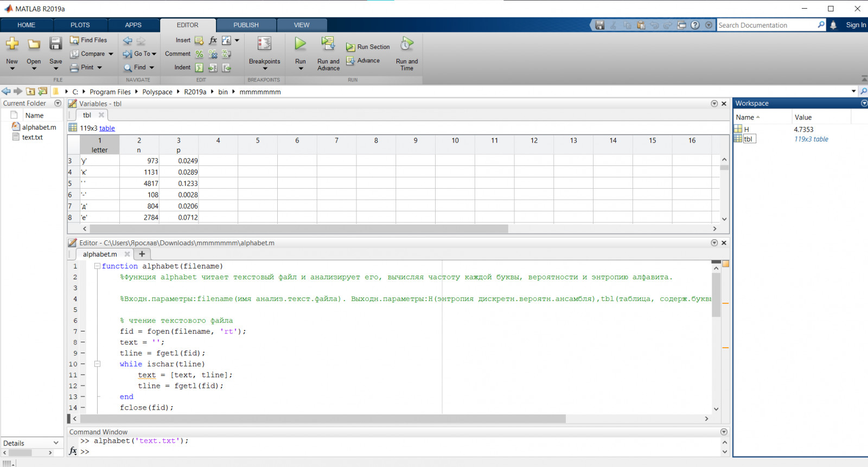This screenshot has width=868, height=467.
Task: Click the Variables table horizontal scrollbar
Action: pyautogui.click(x=299, y=229)
